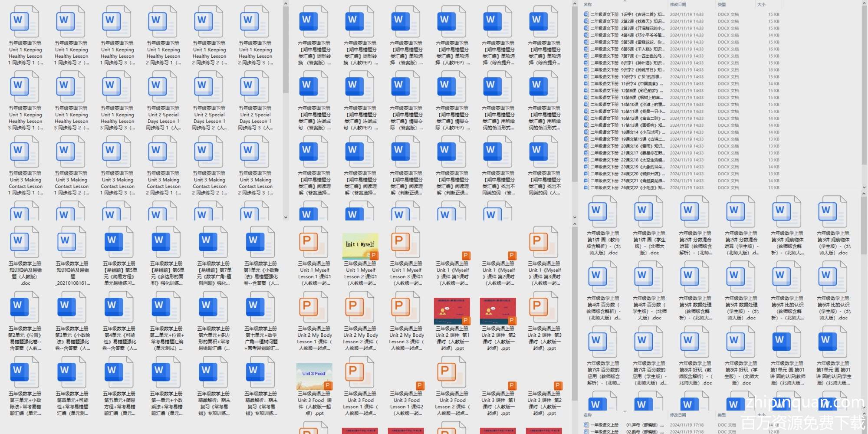Open 六年级数学上册 第1讲 圆（教师版含解析）icon
868x434 pixels.
pos(603,212)
